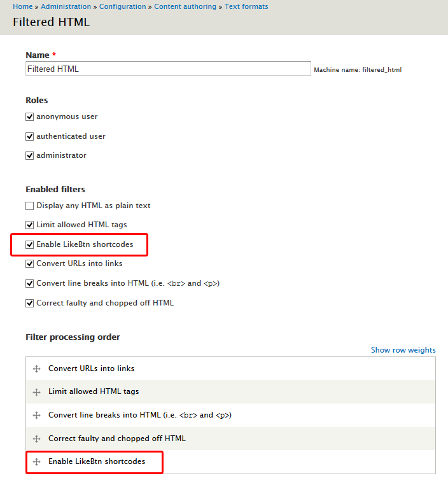Uncheck Convert line breaks into HTML
The width and height of the screenshot is (448, 485).
pos(29,283)
